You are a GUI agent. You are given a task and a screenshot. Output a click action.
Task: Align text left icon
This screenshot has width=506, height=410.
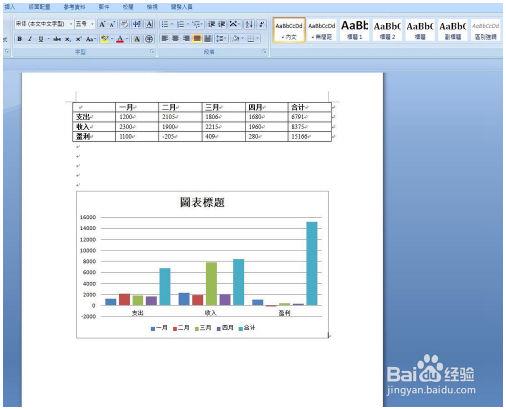(x=165, y=39)
